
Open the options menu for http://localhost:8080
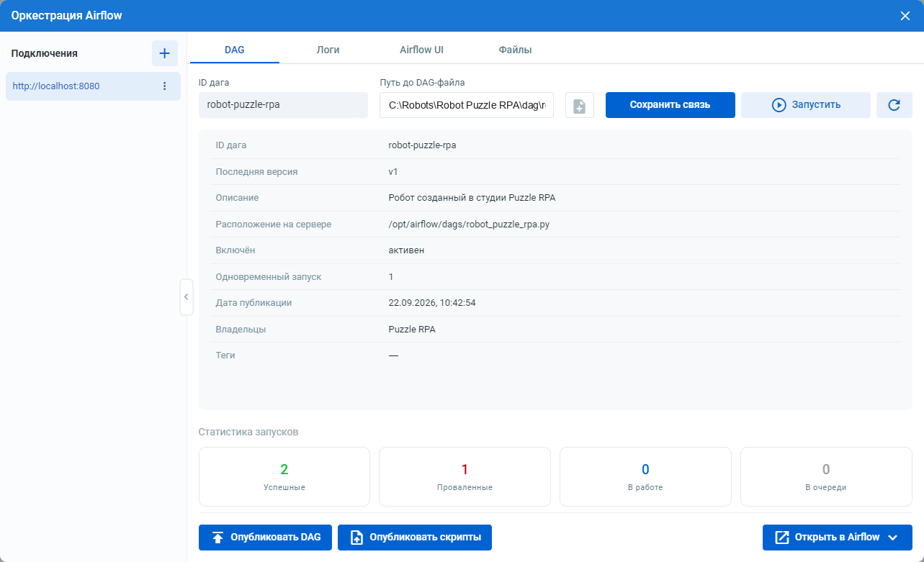(x=164, y=86)
